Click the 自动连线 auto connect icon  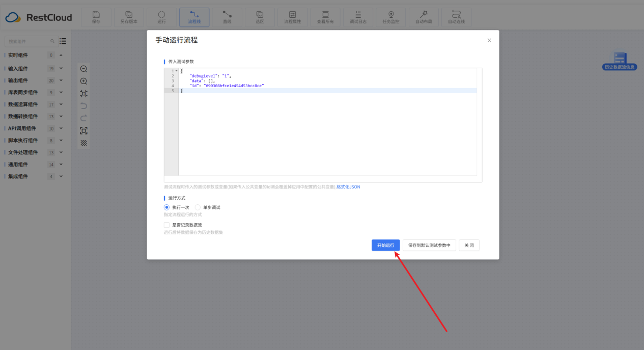pos(456,17)
